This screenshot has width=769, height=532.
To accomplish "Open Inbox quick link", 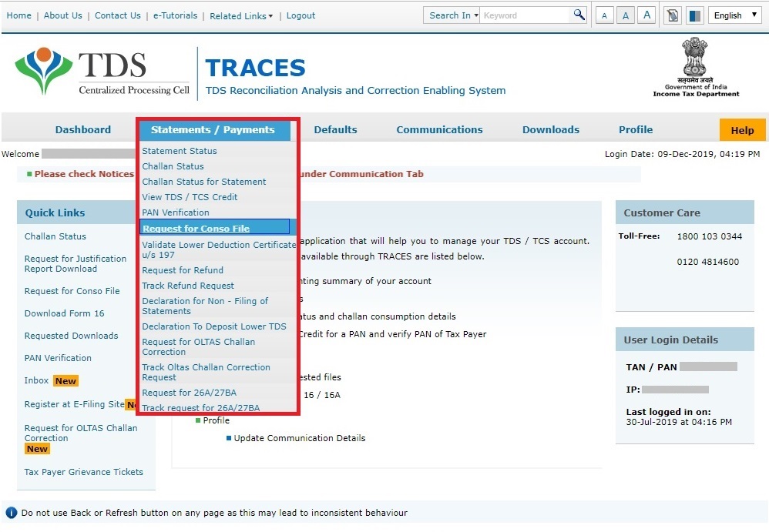I will click(36, 380).
